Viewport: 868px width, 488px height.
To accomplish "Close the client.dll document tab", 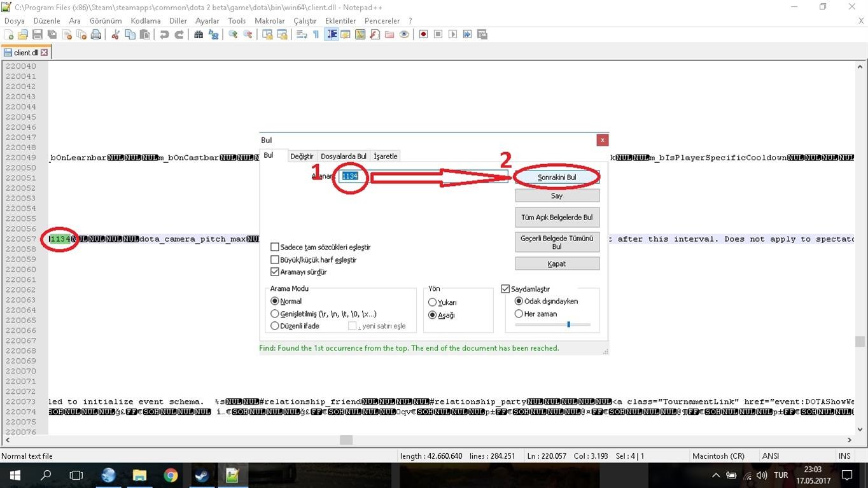I will tap(45, 53).
